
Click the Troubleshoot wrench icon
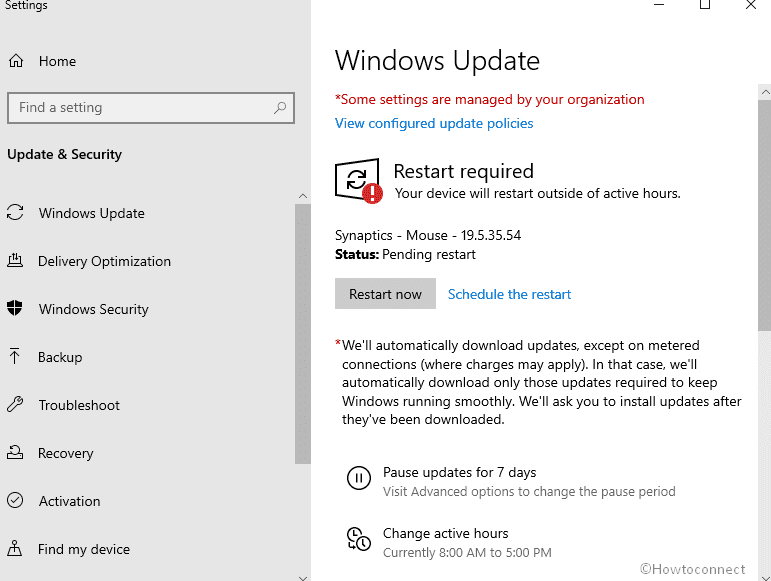pyautogui.click(x=15, y=405)
